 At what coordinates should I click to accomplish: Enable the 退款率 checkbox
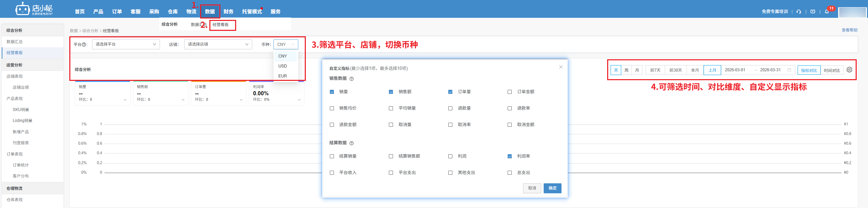tap(510, 108)
